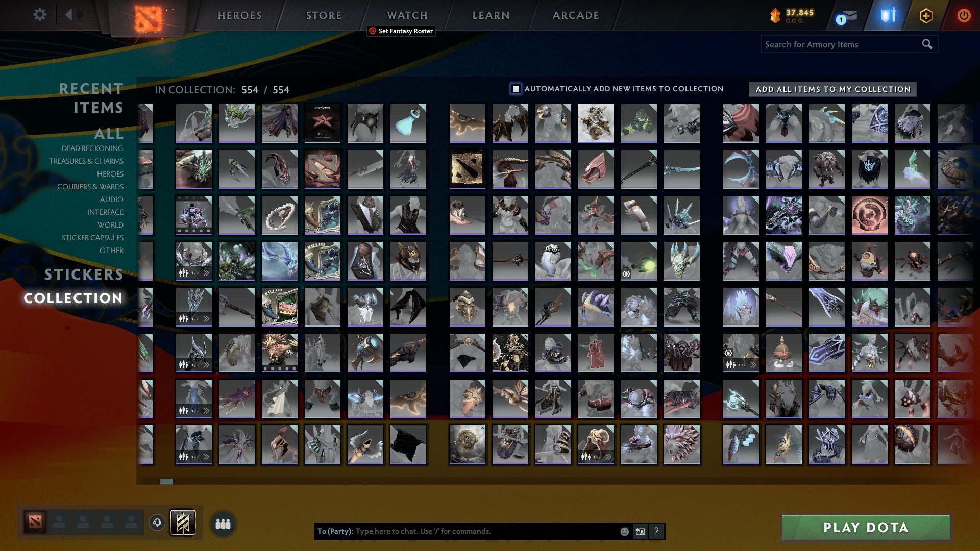The height and width of the screenshot is (551, 980).
Task: Open the friends list people icon
Action: tap(223, 523)
